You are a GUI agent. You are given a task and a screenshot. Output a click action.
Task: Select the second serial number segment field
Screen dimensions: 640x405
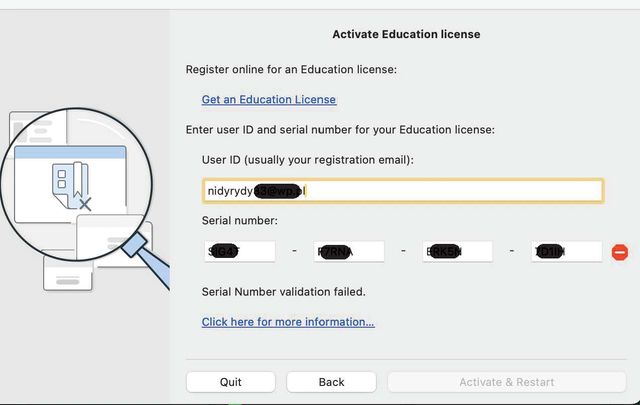coord(349,252)
